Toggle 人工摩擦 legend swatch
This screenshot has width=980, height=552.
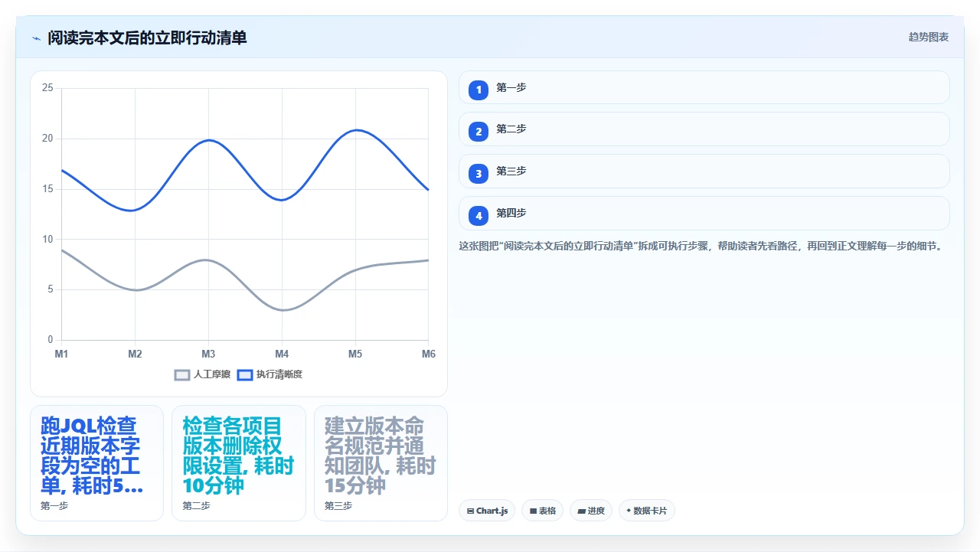coord(182,375)
